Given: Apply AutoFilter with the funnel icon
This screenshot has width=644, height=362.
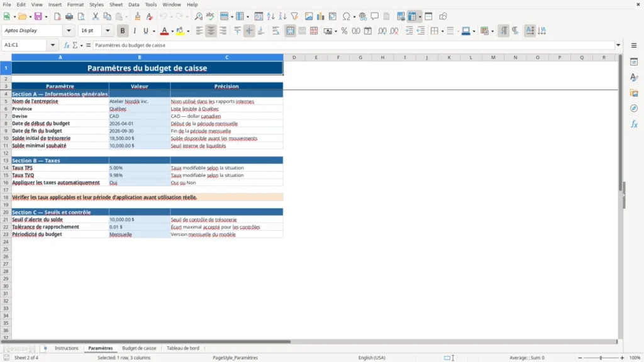Looking at the screenshot, I should 294,16.
